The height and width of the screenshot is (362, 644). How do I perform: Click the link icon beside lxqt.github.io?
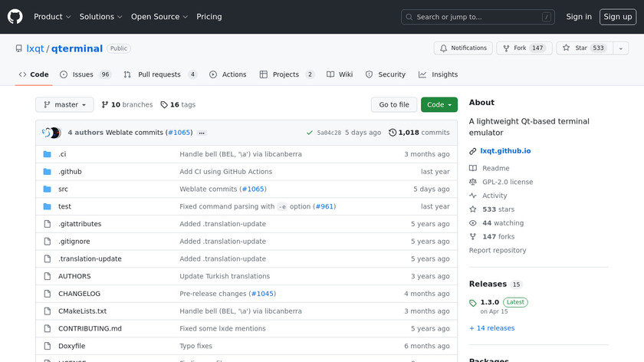[474, 151]
